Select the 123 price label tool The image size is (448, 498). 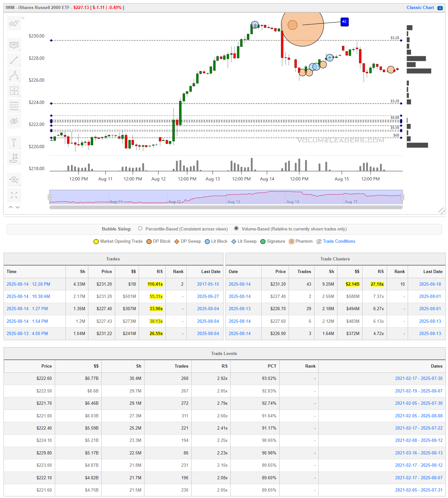(x=14, y=143)
